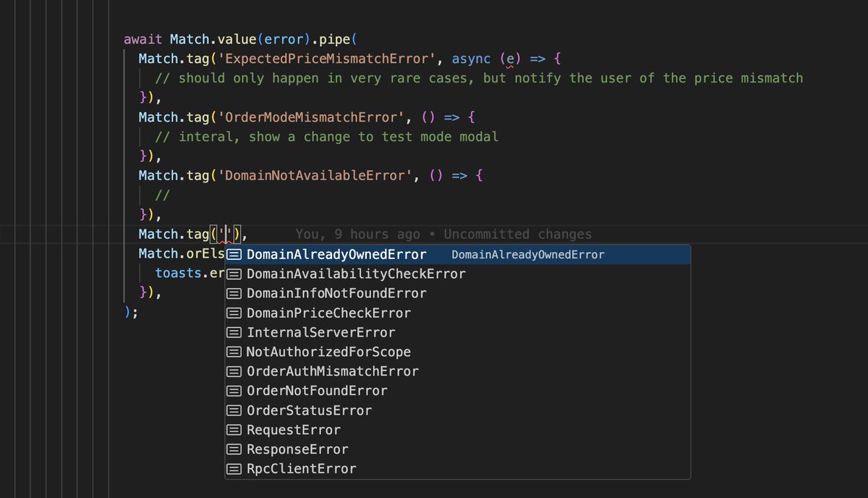
Task: Pick DomainInfoNotFoundError completion item
Action: pyautogui.click(x=458, y=294)
